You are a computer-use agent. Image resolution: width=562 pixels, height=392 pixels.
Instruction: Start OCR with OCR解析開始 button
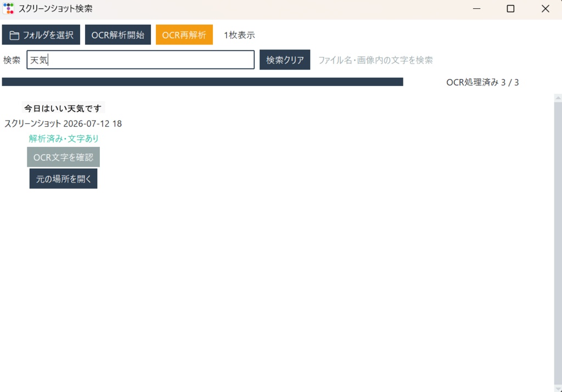117,35
